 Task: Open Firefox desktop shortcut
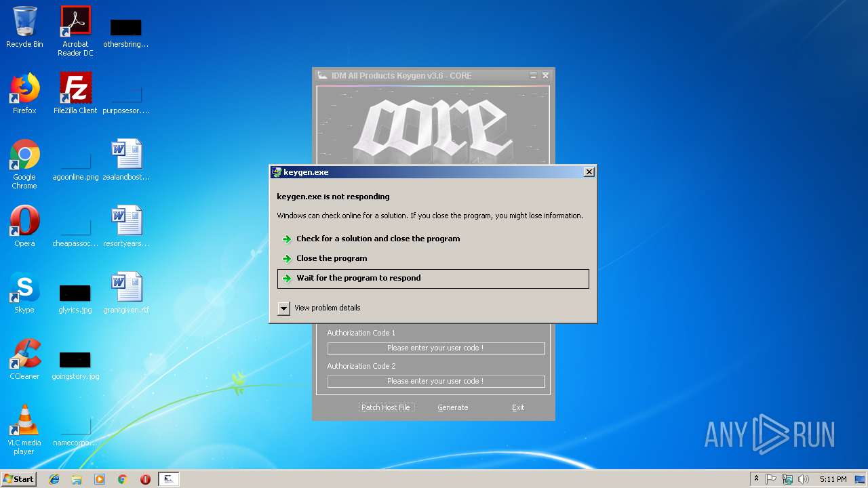click(x=24, y=94)
